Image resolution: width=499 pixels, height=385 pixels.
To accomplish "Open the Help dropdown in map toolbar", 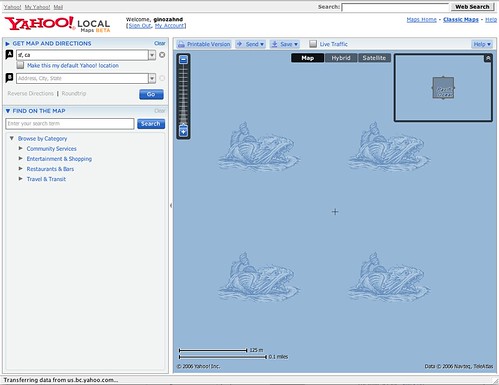I will point(482,44).
